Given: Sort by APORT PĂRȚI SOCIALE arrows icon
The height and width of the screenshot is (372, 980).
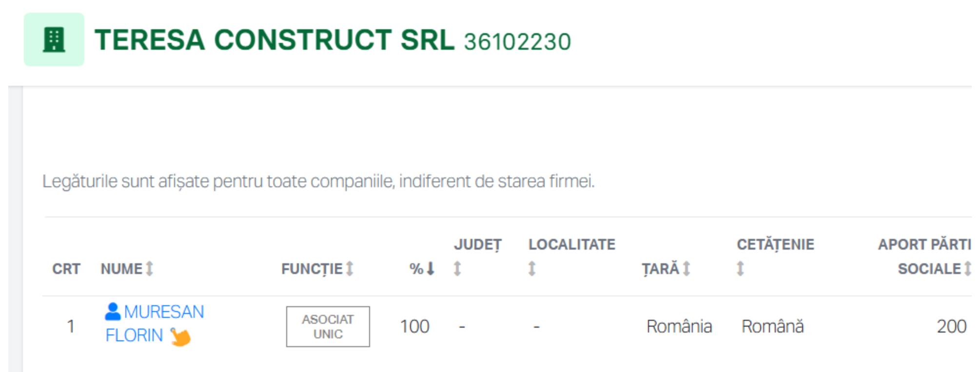Looking at the screenshot, I should coord(967,269).
